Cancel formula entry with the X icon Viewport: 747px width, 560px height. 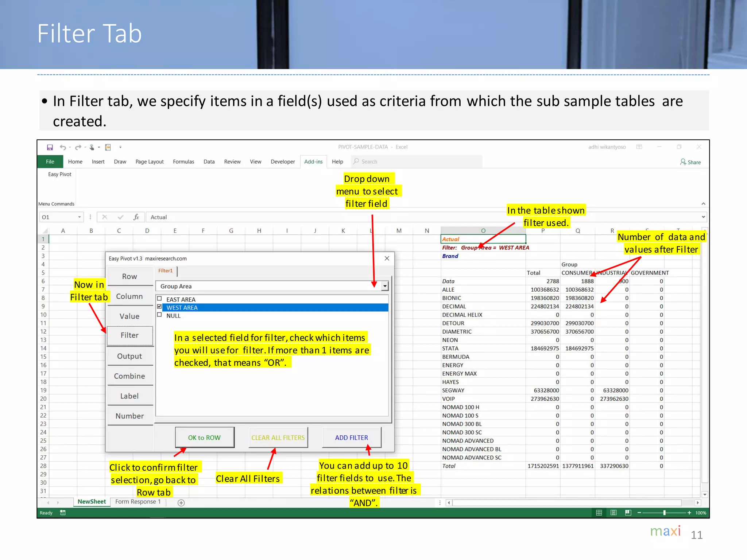click(x=105, y=217)
